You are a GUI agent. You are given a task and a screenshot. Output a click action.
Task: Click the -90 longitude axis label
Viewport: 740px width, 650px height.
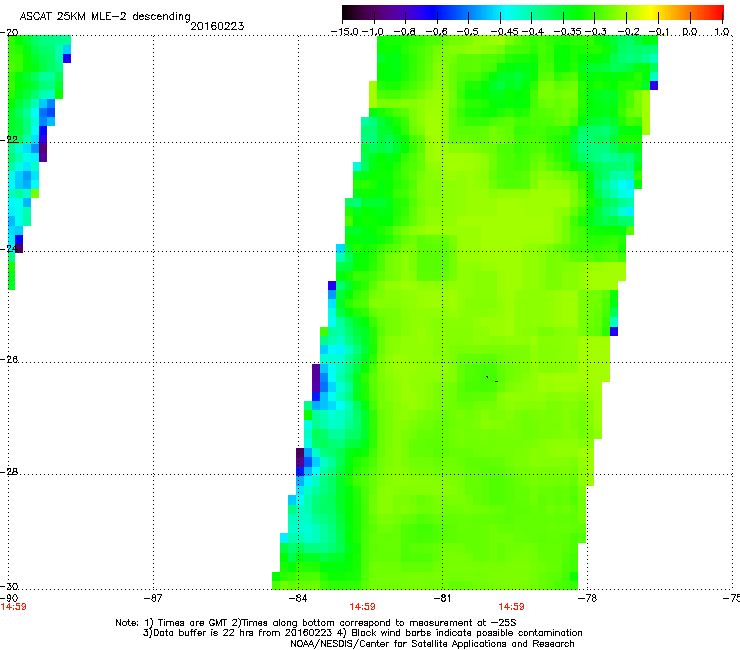pyautogui.click(x=9, y=598)
